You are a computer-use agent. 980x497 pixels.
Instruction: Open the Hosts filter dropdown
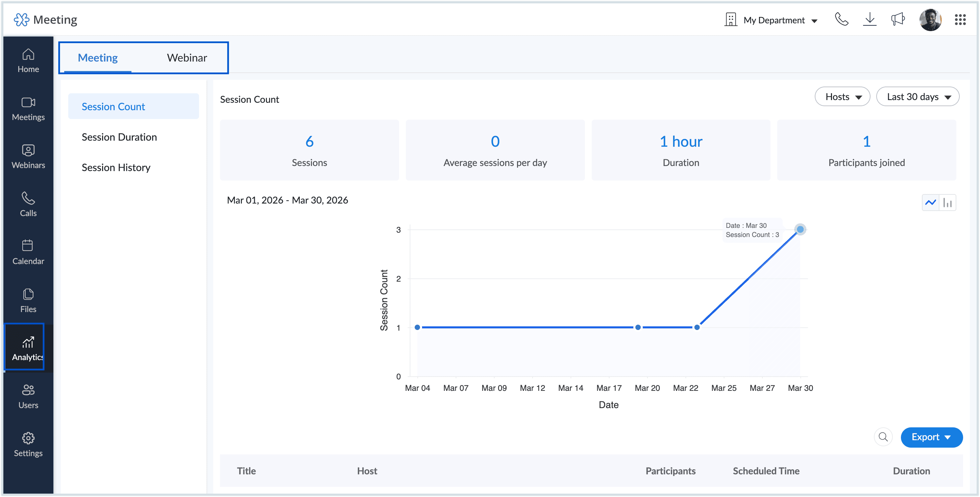(842, 96)
